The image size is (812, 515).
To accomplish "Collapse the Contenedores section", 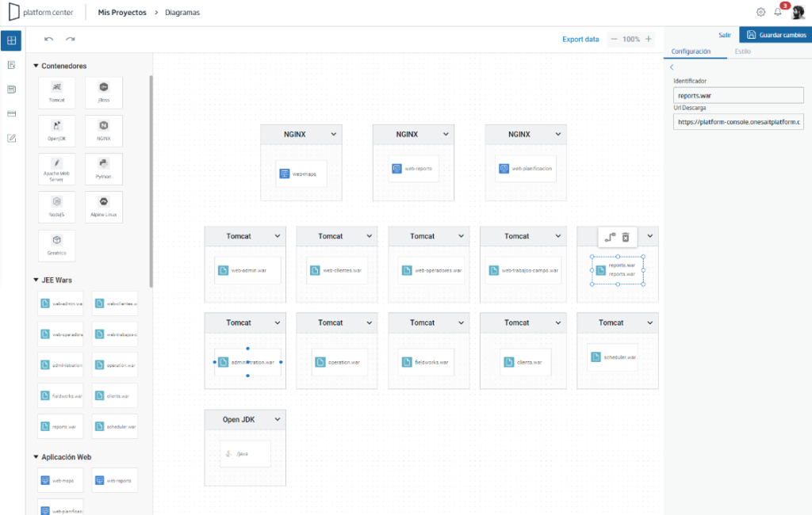I will pyautogui.click(x=36, y=66).
